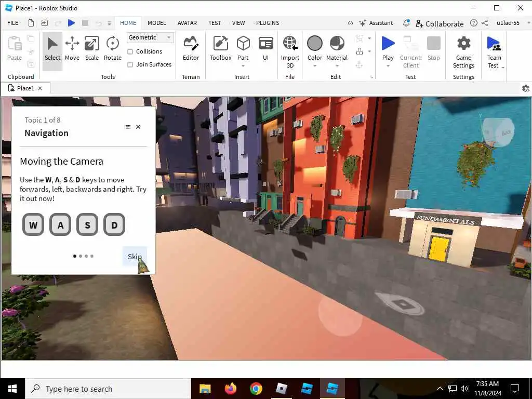The height and width of the screenshot is (399, 532).
Task: Activate the Rotate tool
Action: click(112, 49)
